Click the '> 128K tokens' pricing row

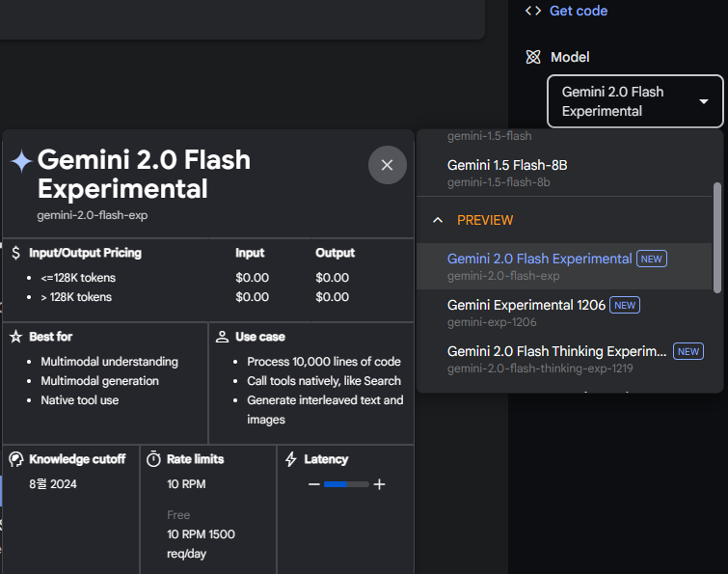click(x=76, y=297)
